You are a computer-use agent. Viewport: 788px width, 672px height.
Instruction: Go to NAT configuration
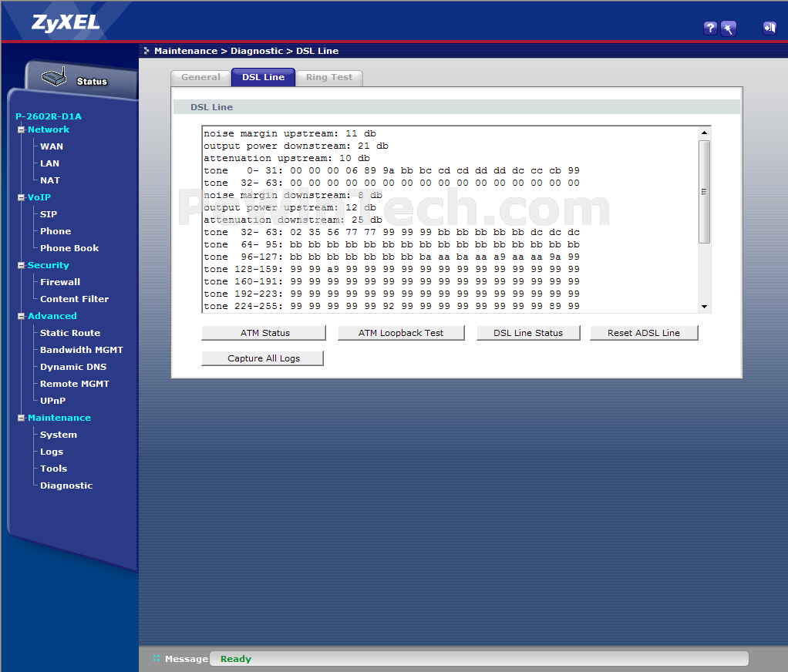50,180
